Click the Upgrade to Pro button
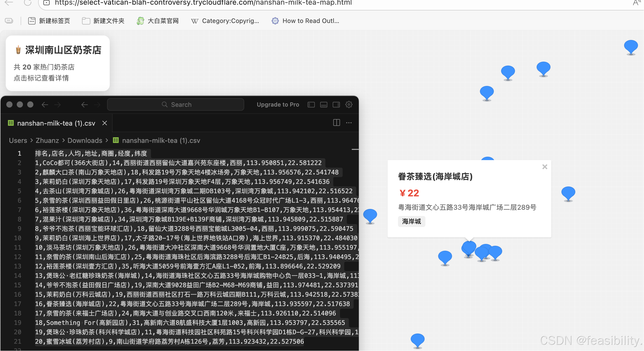 [278, 104]
